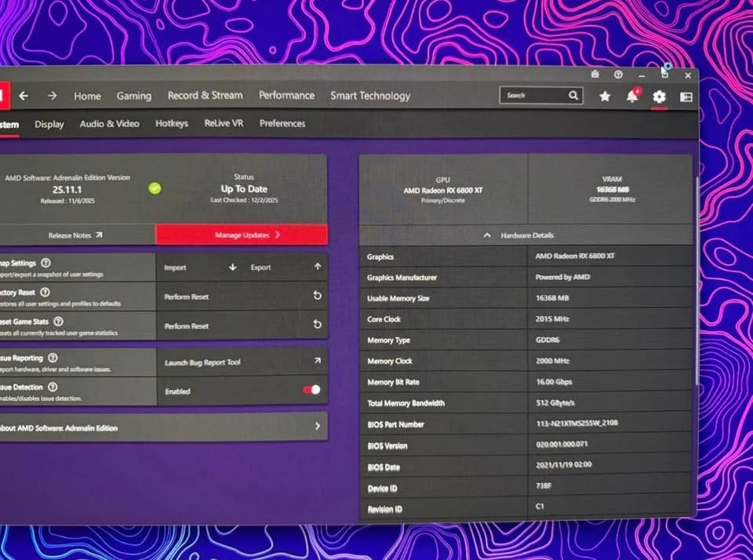Viewport: 753px width, 560px height.
Task: Open the Home tab
Action: pyautogui.click(x=87, y=96)
